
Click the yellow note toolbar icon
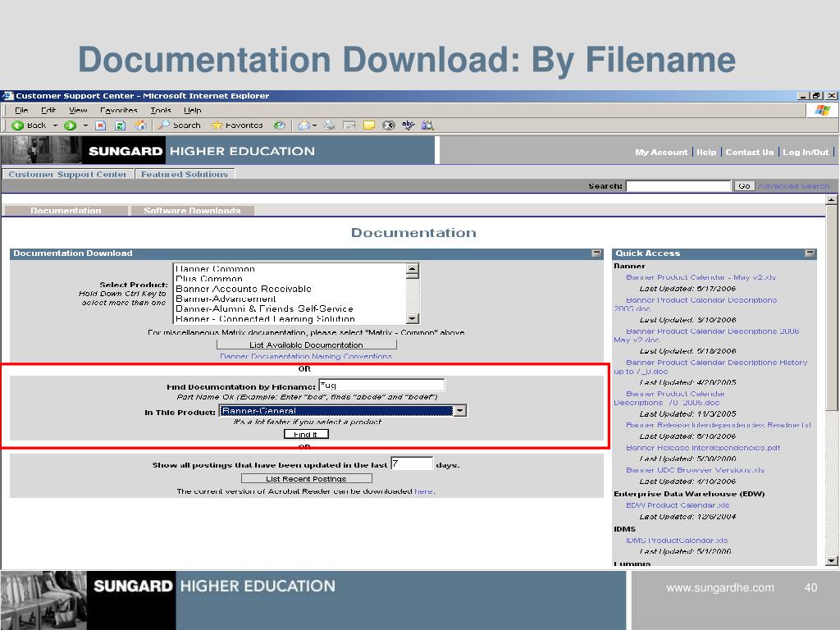click(x=369, y=126)
